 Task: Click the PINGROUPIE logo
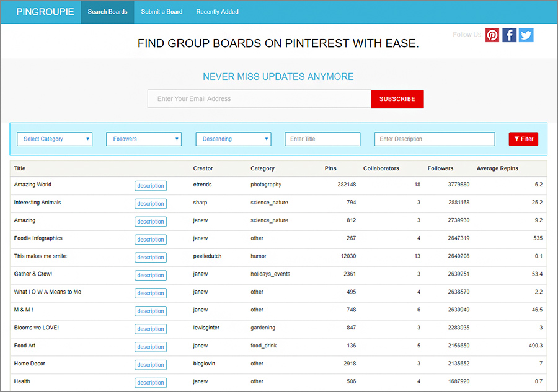pyautogui.click(x=45, y=12)
